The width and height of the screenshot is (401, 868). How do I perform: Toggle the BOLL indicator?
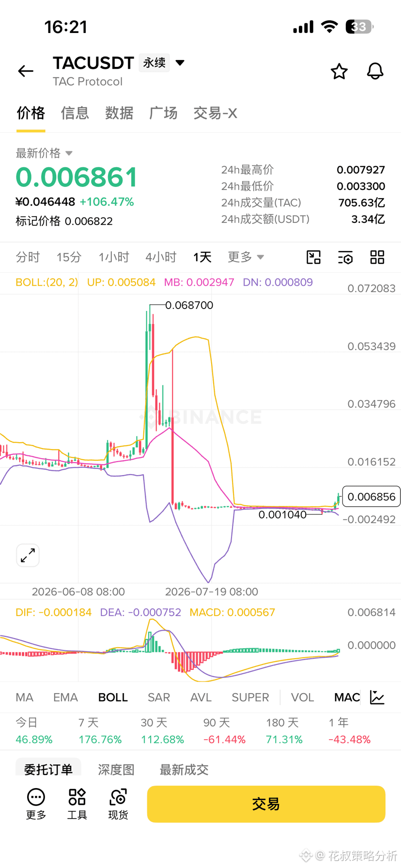113,697
